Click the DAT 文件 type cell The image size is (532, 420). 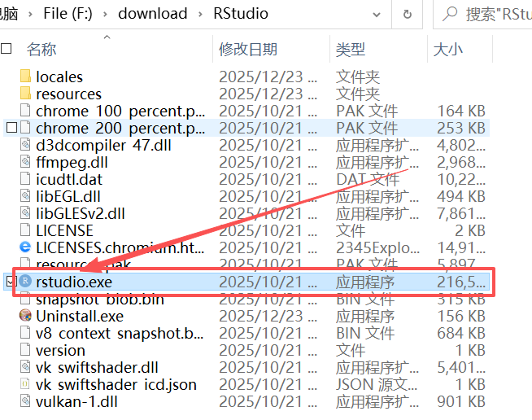point(368,179)
